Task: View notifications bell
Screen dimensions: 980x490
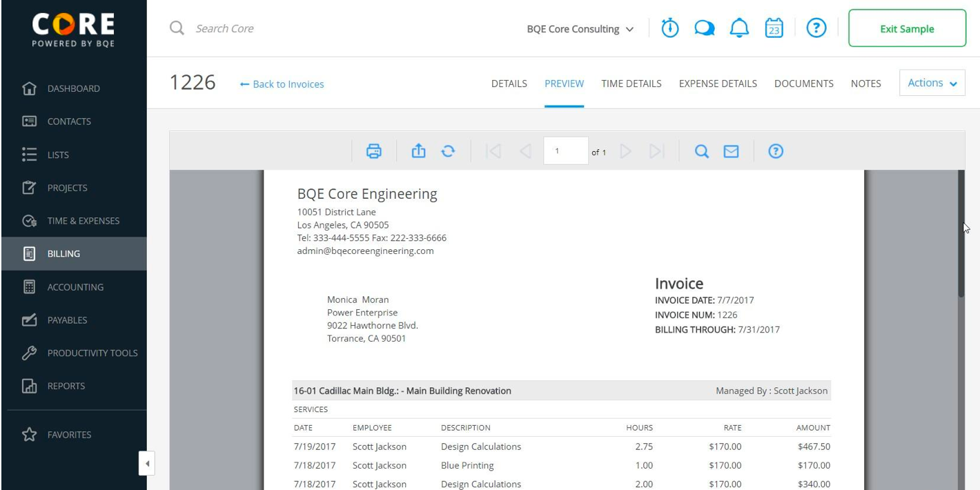Action: [x=739, y=28]
